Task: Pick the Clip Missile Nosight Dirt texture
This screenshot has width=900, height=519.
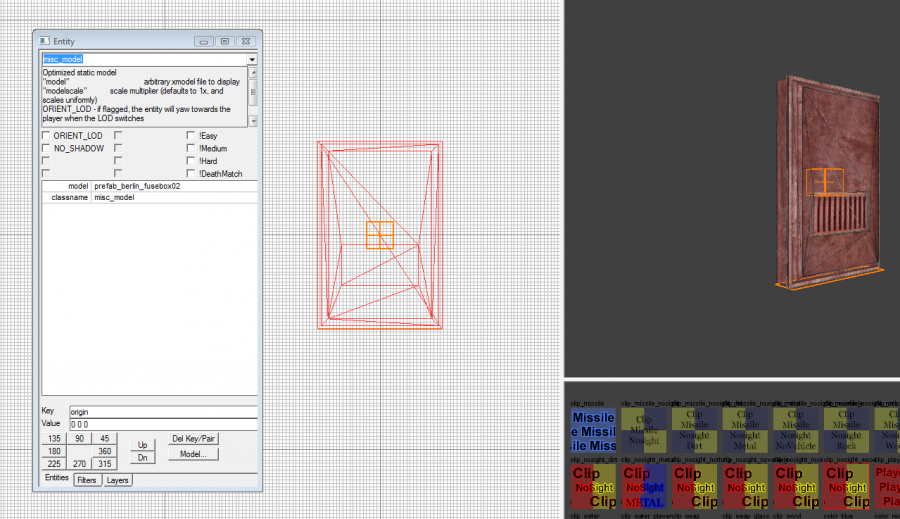Action: pos(694,430)
